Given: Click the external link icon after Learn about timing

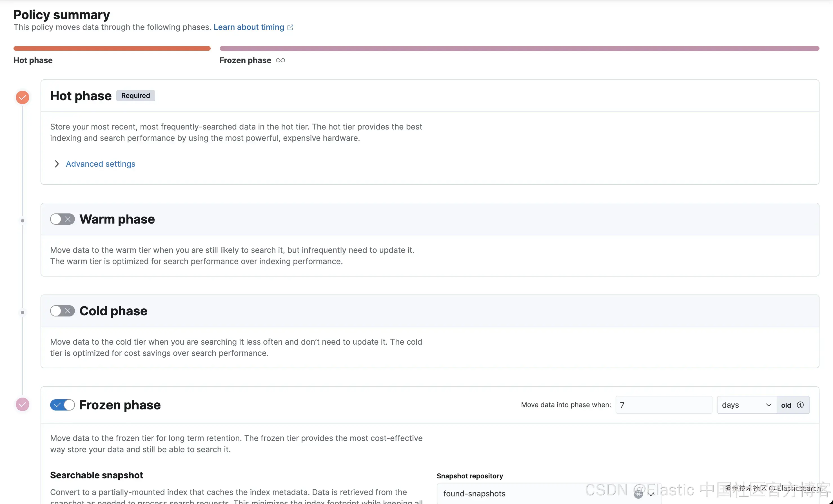Looking at the screenshot, I should coord(290,27).
